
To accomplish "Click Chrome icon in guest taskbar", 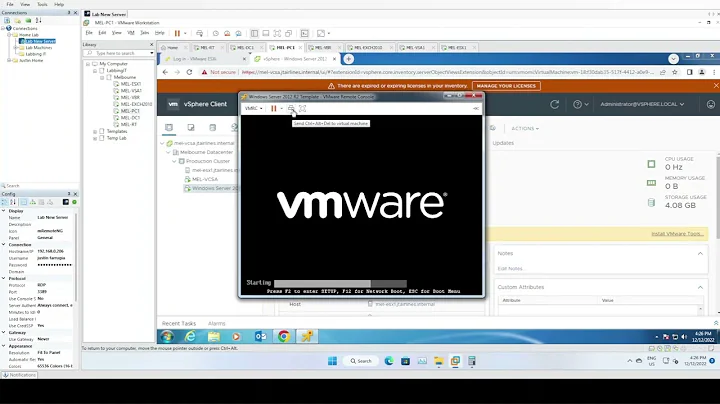I will tap(284, 337).
